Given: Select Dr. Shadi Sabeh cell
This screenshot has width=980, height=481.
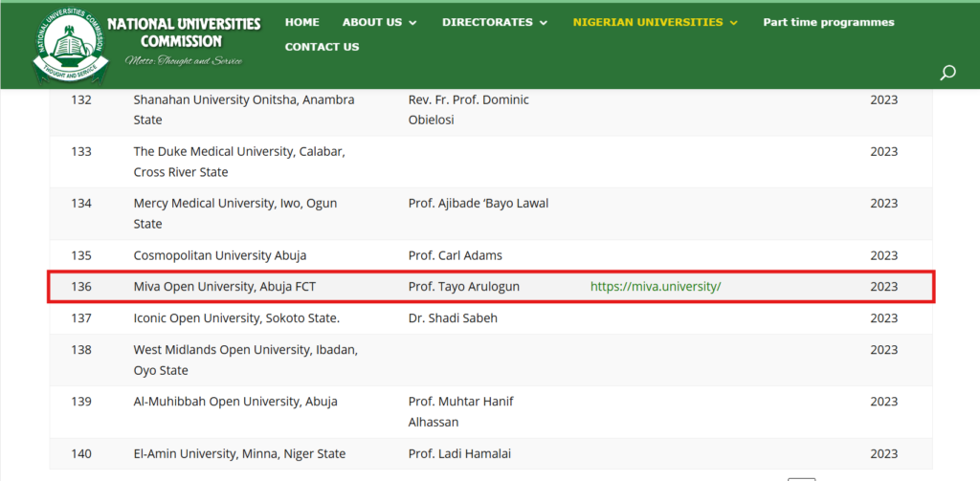Looking at the screenshot, I should click(453, 318).
